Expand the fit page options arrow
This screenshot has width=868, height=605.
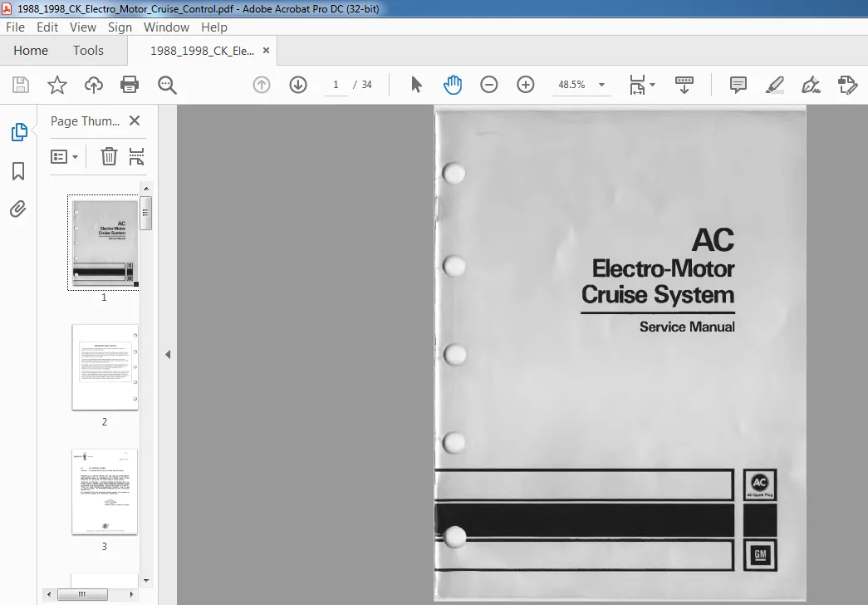tap(652, 85)
